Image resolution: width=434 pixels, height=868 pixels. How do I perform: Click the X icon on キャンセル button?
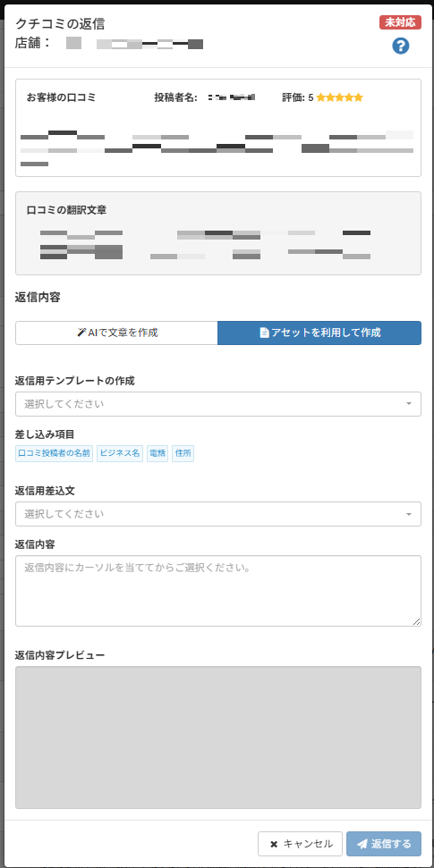point(273,844)
